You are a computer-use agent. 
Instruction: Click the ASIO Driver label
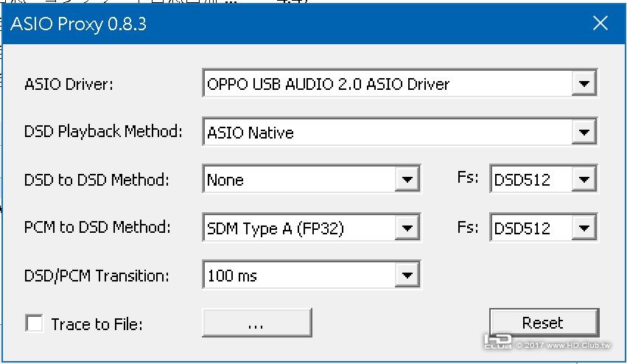pos(69,85)
